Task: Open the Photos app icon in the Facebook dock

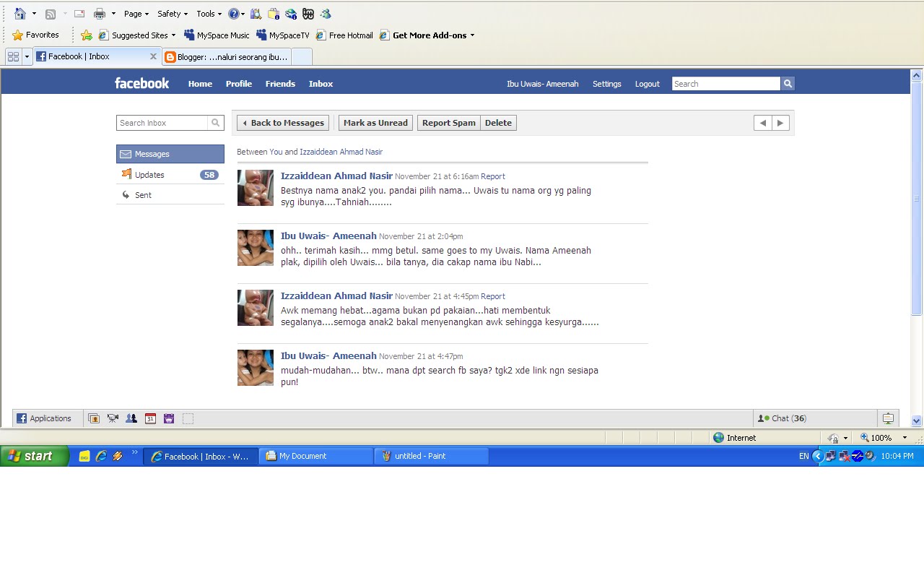Action: click(94, 418)
